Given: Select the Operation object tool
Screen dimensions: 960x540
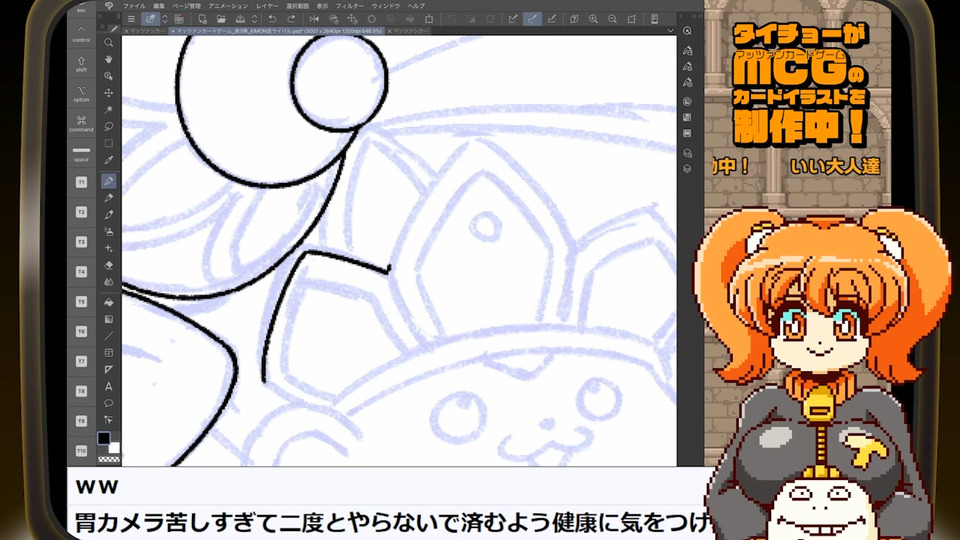Looking at the screenshot, I should click(x=108, y=76).
